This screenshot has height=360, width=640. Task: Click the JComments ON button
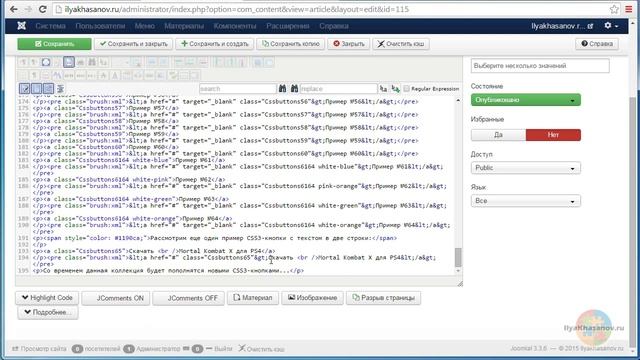[x=116, y=298]
